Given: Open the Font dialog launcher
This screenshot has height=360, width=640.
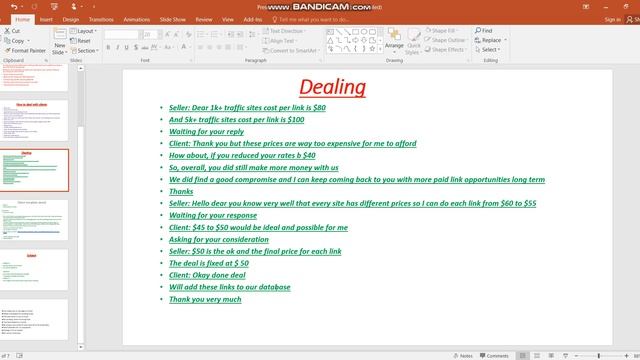Looking at the screenshot, I should point(191,60).
